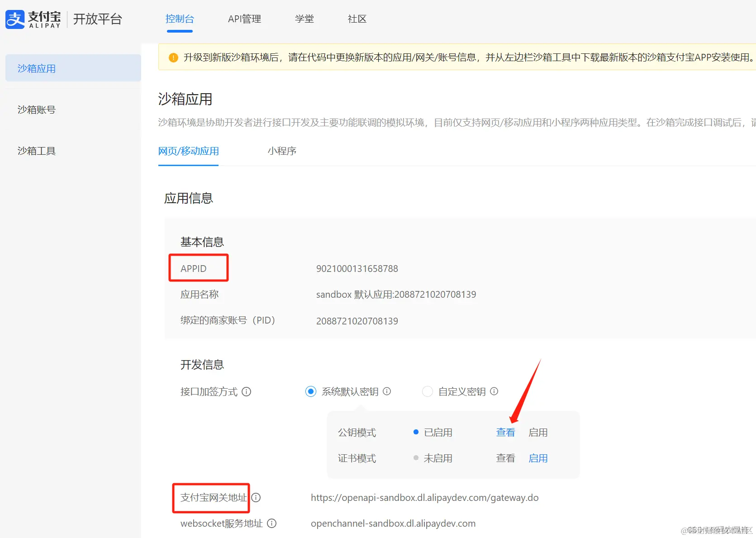The width and height of the screenshot is (756, 538).
Task: Select 沙箱应用 in the sidebar
Action: coord(73,68)
